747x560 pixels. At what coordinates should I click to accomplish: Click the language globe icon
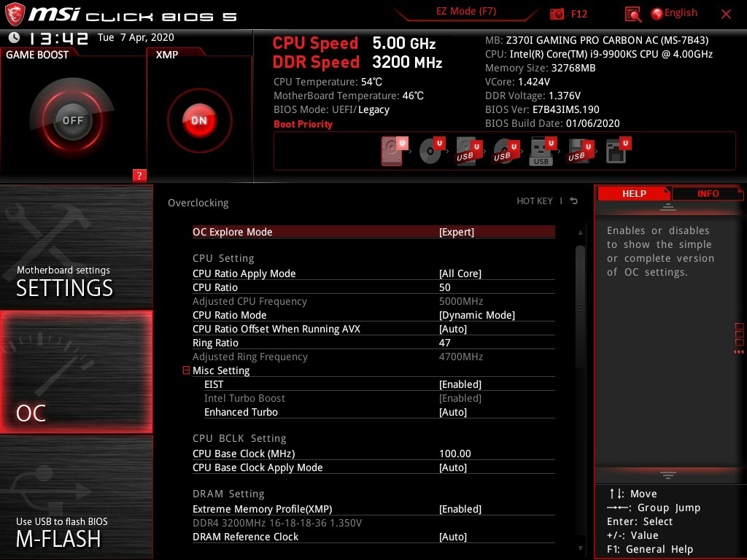click(657, 14)
